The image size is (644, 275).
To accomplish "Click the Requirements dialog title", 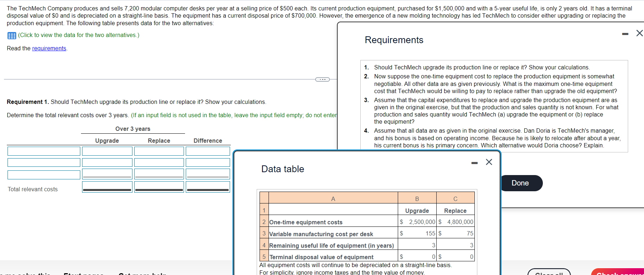I will [x=394, y=40].
